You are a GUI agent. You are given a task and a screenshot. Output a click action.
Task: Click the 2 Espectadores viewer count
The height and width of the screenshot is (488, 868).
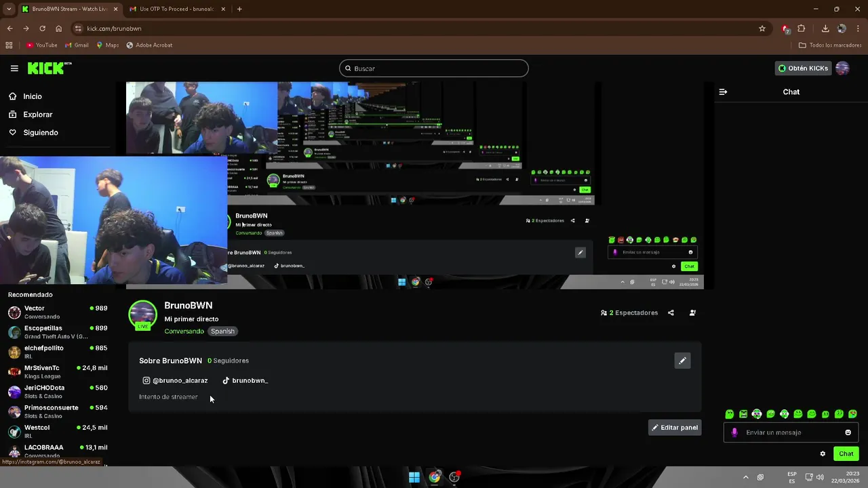[629, 313]
